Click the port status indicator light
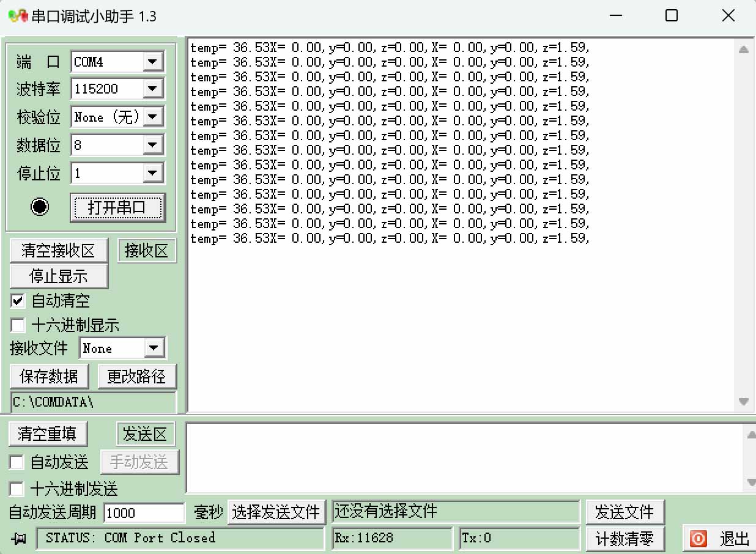 click(x=40, y=207)
